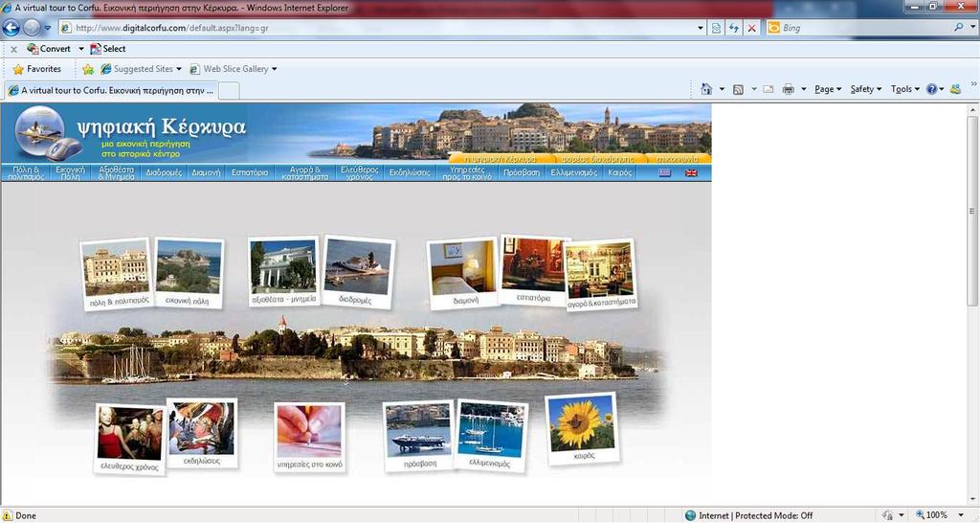Go back with the browser Back arrow
Image resolution: width=980 pixels, height=523 pixels.
(x=11, y=28)
